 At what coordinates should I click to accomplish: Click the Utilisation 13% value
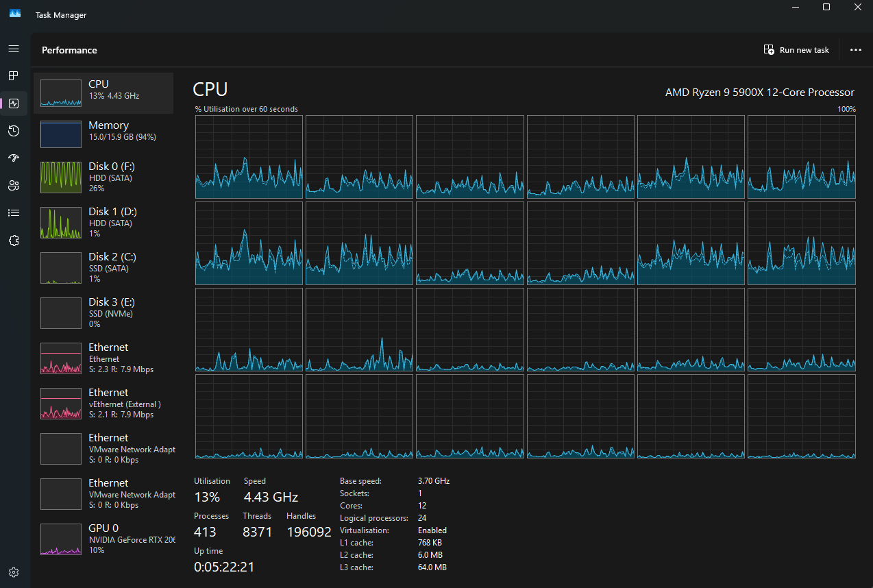207,497
